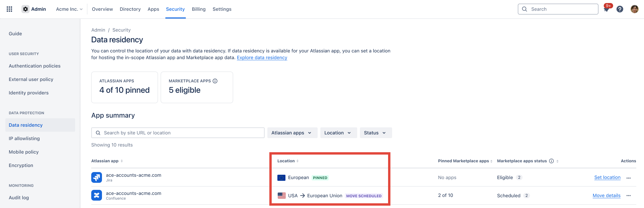644x208 pixels.
Task: Open the notifications icon with 9+ badge
Action: [607, 8]
